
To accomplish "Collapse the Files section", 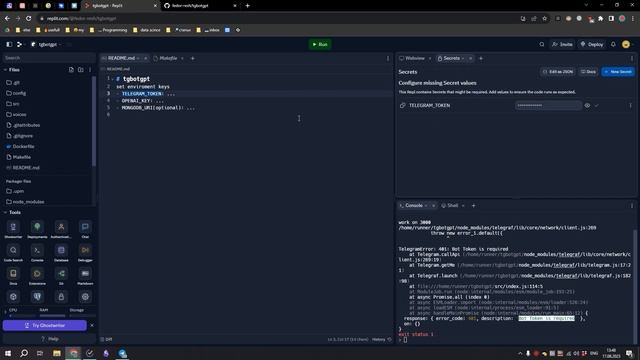I will click(5, 70).
